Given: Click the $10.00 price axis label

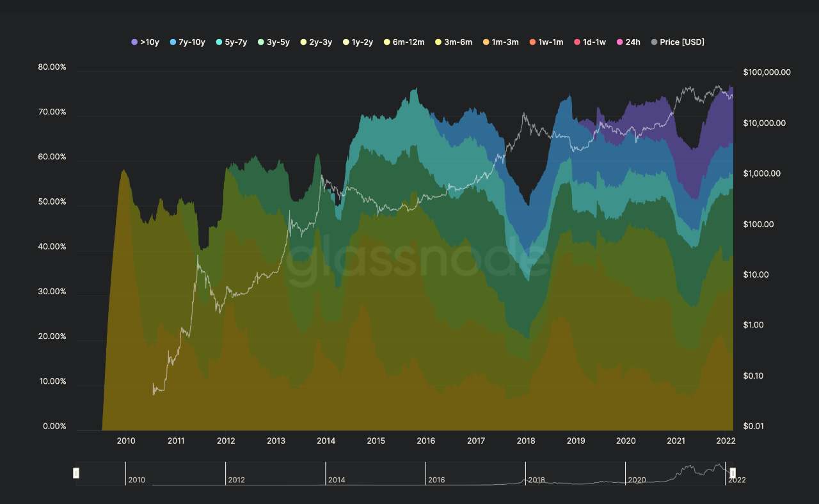Looking at the screenshot, I should point(756,274).
